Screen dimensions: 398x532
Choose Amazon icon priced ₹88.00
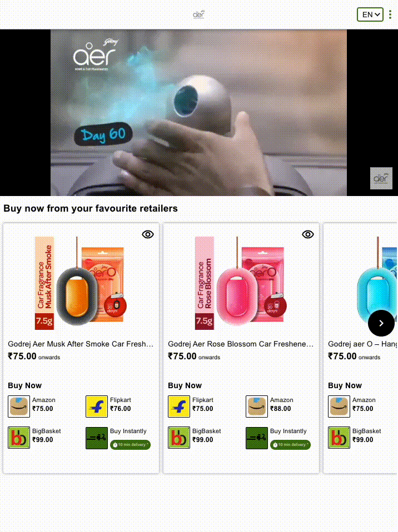(257, 406)
